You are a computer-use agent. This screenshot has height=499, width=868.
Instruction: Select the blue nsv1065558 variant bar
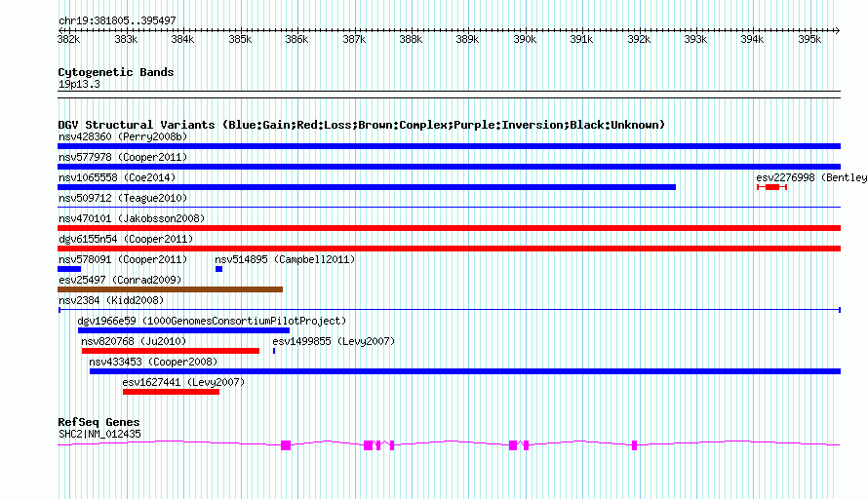(367, 187)
